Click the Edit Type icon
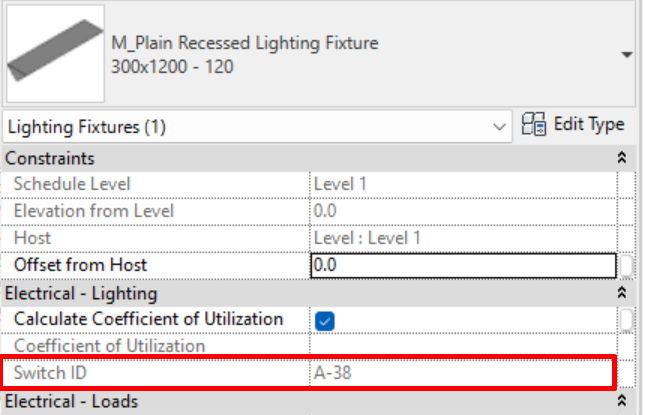Image resolution: width=645 pixels, height=415 pixels. pyautogui.click(x=534, y=124)
